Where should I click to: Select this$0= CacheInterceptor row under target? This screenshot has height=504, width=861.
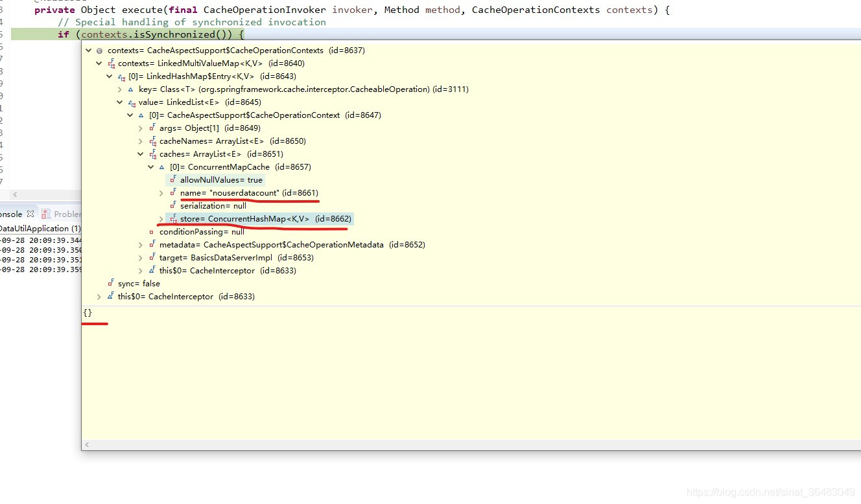point(228,271)
